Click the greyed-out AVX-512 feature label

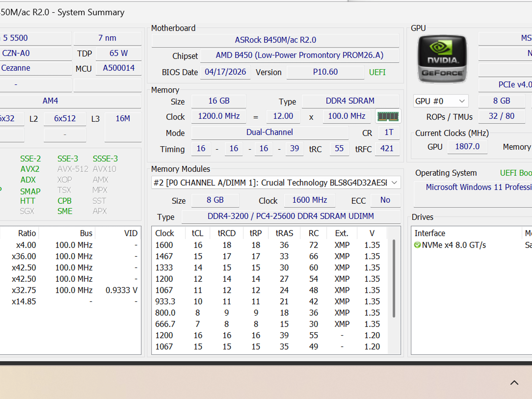[73, 169]
